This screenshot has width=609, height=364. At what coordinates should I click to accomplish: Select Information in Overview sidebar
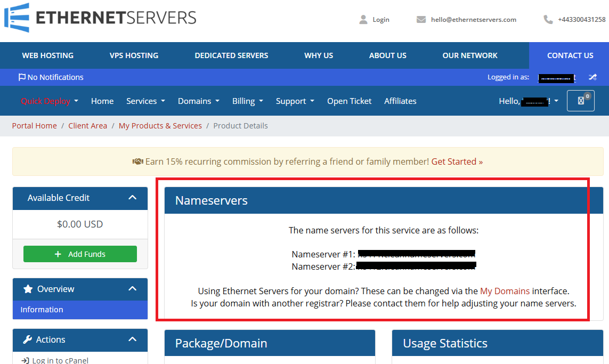click(x=80, y=310)
